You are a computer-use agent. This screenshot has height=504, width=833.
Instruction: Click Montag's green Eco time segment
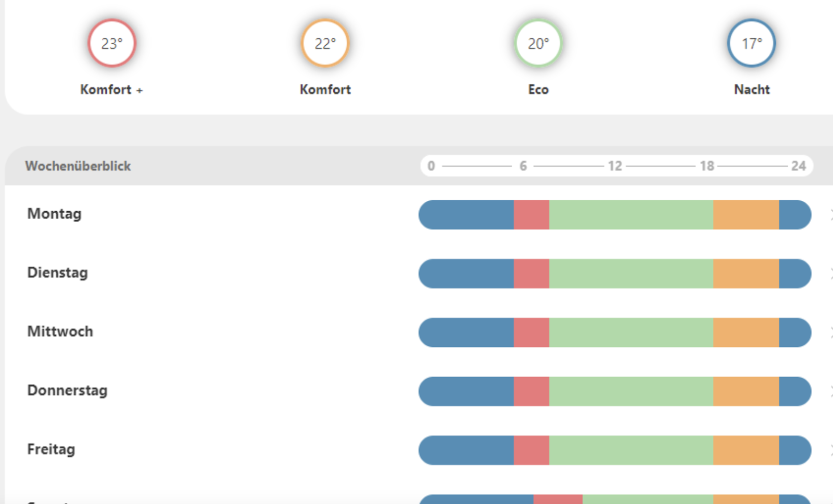pyautogui.click(x=631, y=215)
